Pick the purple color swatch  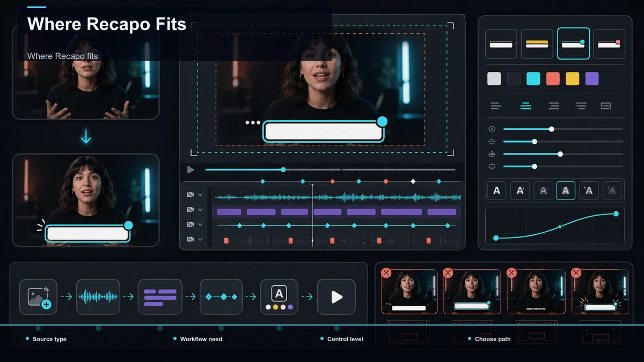click(x=592, y=79)
